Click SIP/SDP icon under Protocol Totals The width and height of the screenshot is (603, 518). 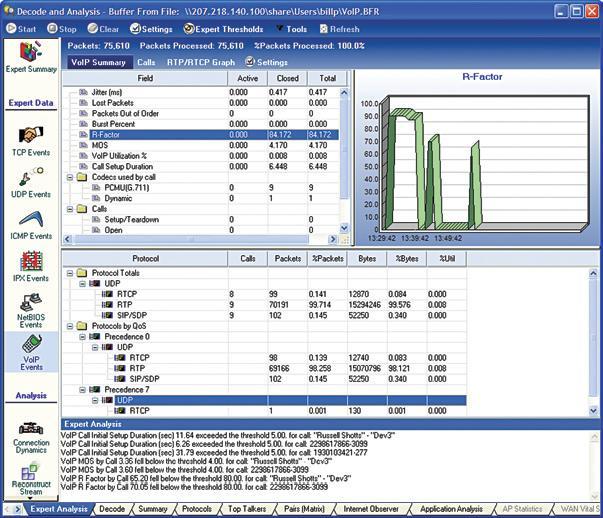tap(107, 315)
